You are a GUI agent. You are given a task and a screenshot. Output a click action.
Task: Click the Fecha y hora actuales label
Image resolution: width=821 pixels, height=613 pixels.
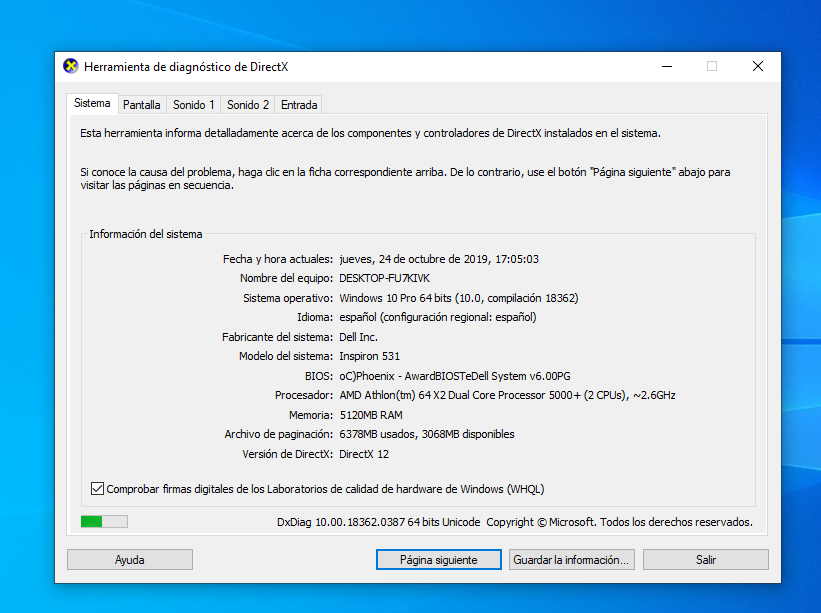(278, 259)
